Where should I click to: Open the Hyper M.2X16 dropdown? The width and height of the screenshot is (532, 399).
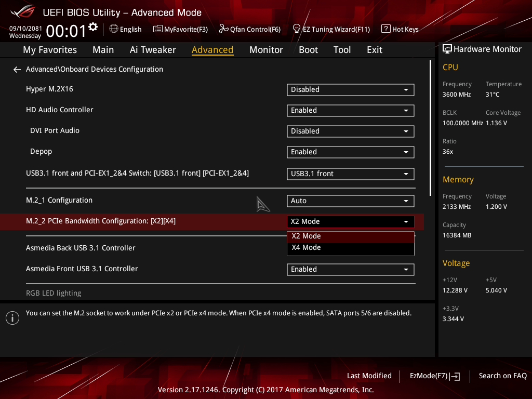[351, 89]
